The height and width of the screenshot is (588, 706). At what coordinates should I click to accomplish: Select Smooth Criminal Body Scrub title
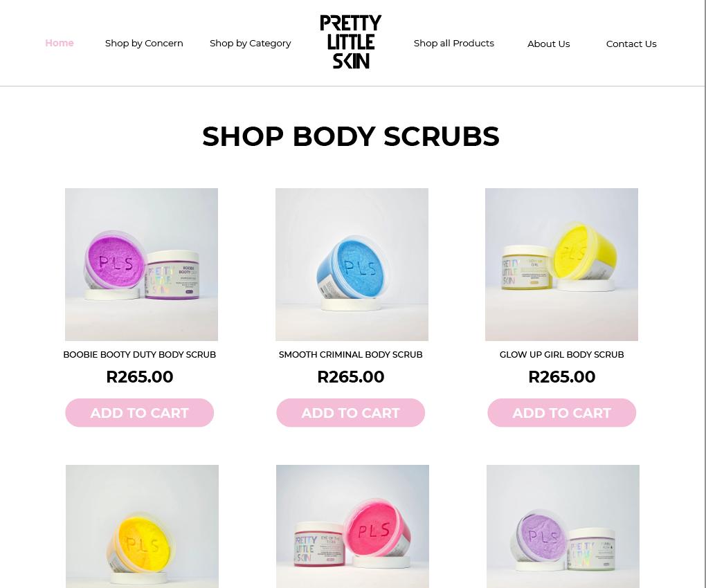tap(351, 354)
